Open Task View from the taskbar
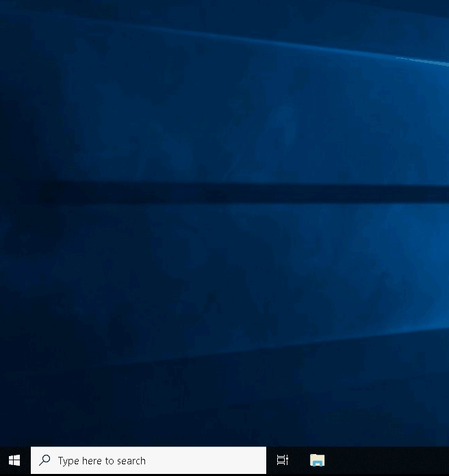This screenshot has height=476, width=449. click(282, 461)
